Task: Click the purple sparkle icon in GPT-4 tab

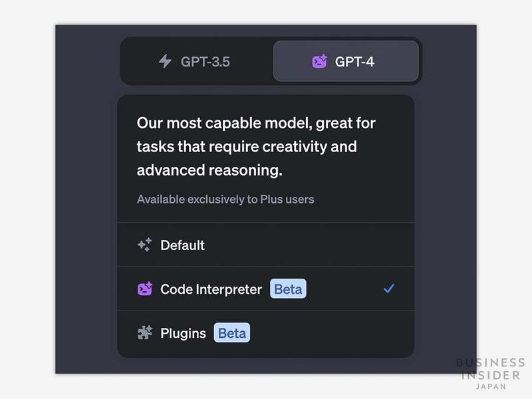Action: tap(320, 62)
